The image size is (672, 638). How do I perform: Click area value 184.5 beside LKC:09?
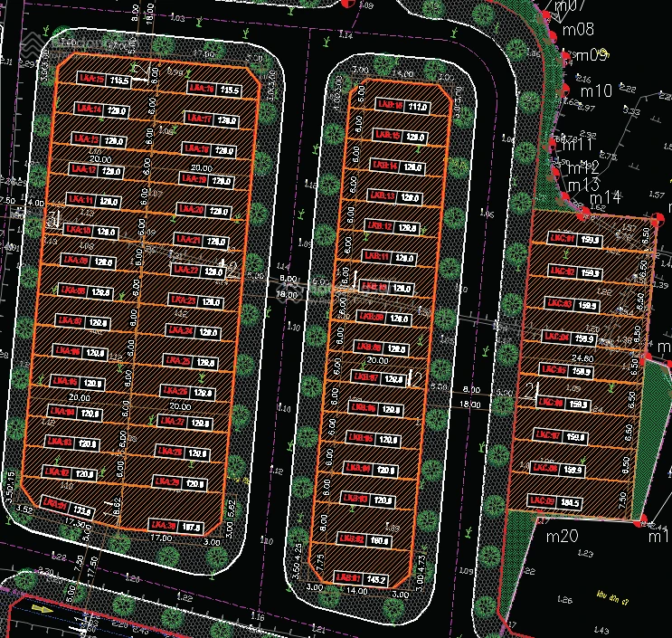tap(570, 502)
